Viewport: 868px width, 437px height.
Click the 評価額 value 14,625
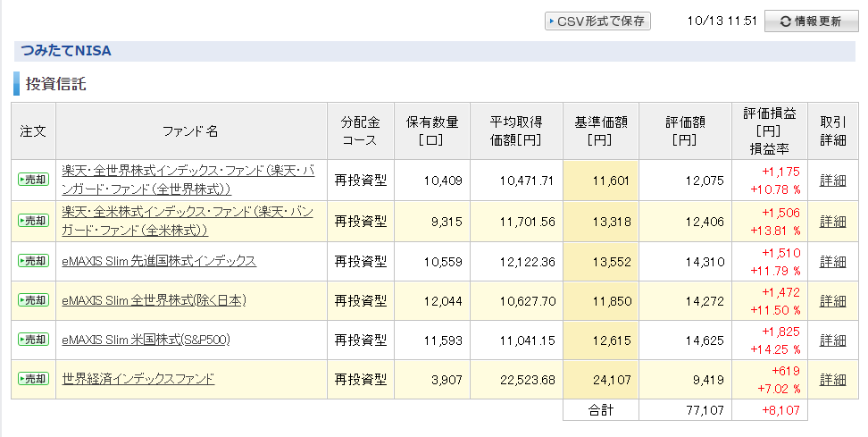(705, 340)
